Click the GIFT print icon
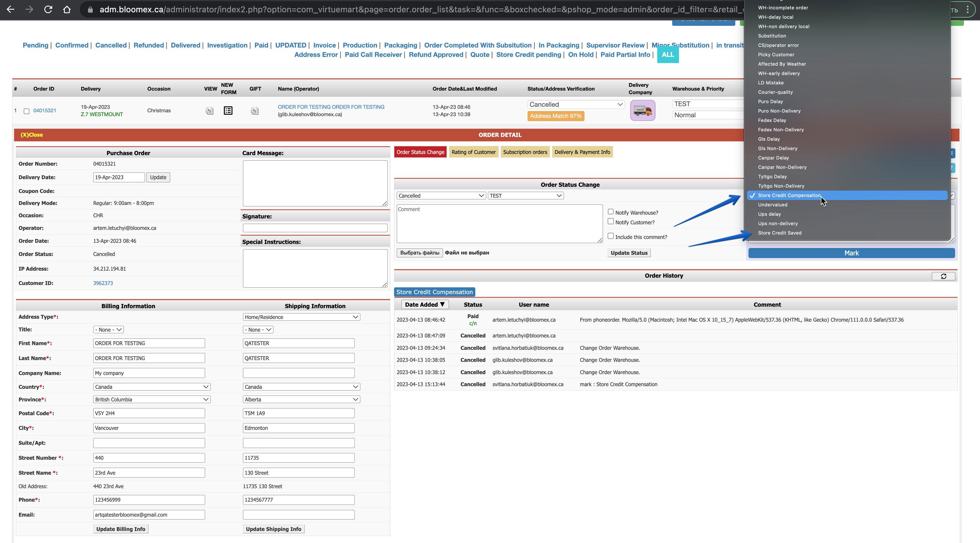Screen dimensions: 980x543 [x=254, y=111]
